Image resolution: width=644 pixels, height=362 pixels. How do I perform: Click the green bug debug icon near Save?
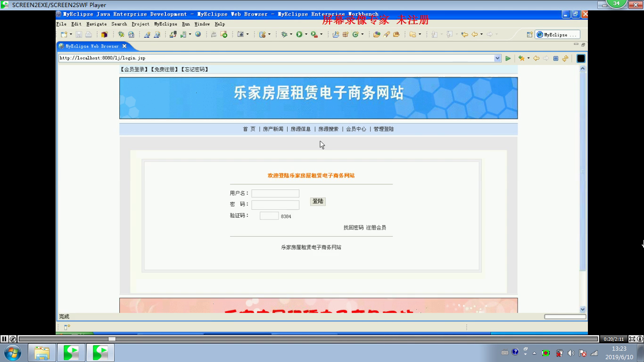[121, 34]
